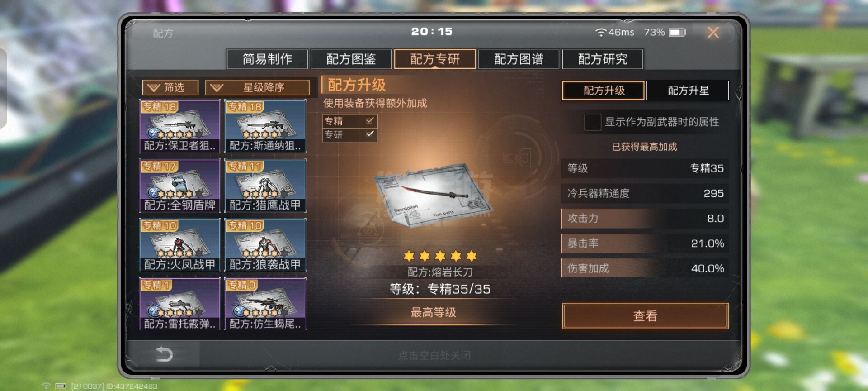Toggle the 专精 checkbox
Screen dimensions: 868x391
(370, 120)
